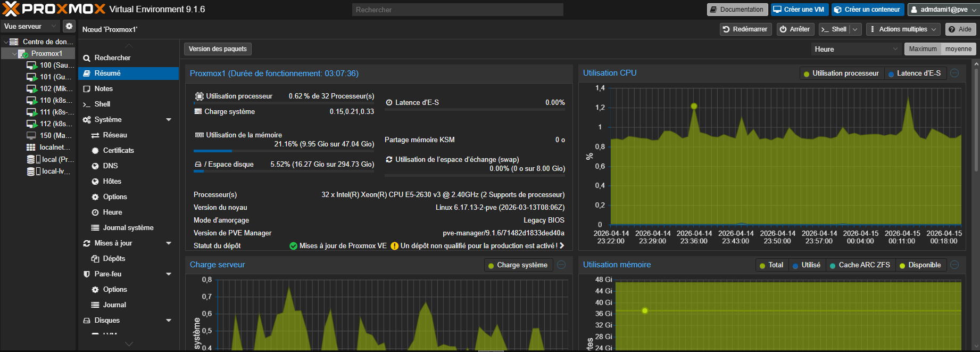Click the Aide help button
The image size is (980, 352).
pos(960,29)
